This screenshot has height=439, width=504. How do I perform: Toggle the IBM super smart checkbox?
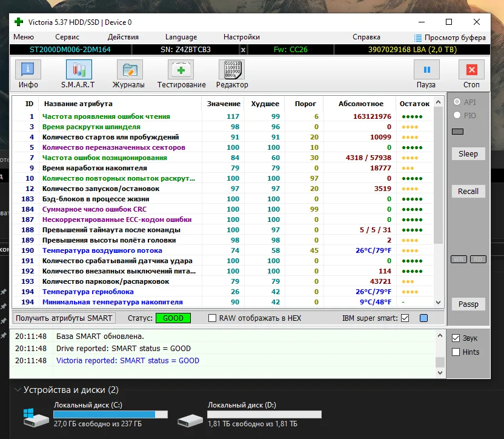(x=405, y=318)
